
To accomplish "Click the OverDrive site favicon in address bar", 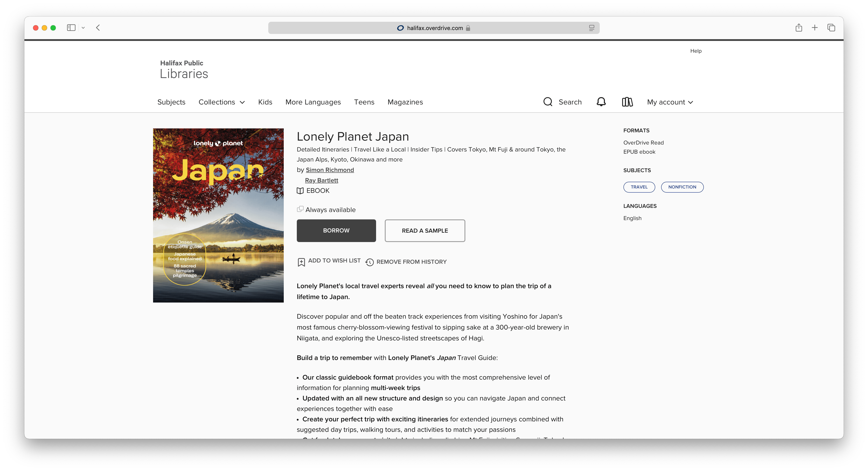I will point(400,28).
